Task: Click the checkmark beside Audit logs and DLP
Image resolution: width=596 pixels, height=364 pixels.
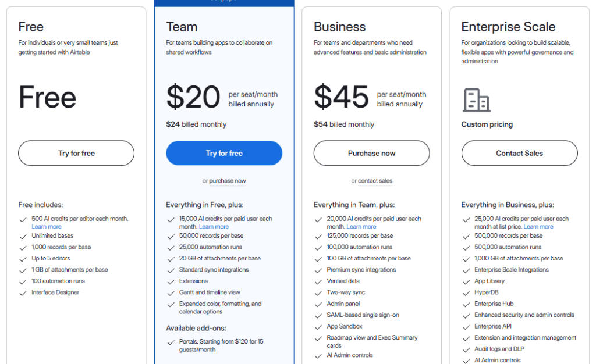Action: tap(467, 349)
